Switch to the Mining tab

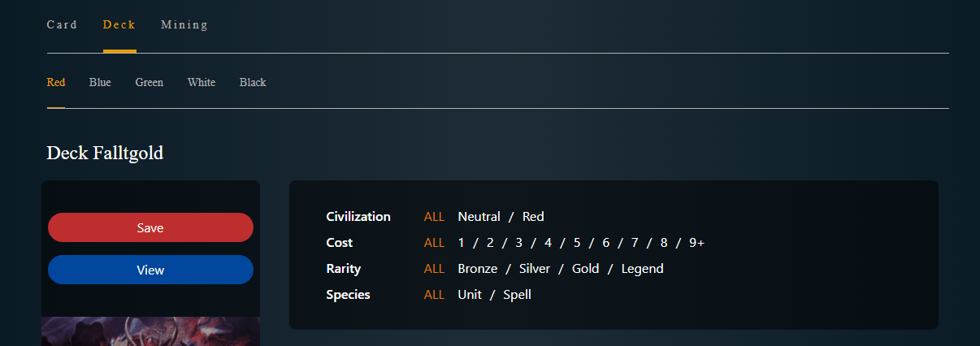[184, 24]
